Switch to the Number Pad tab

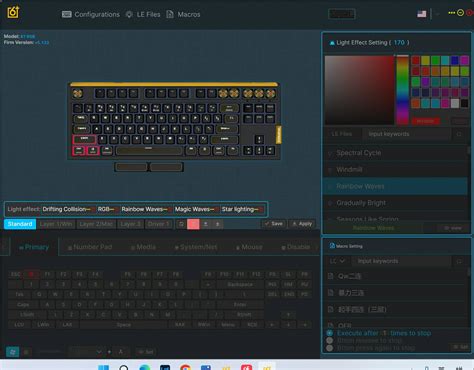click(x=90, y=247)
